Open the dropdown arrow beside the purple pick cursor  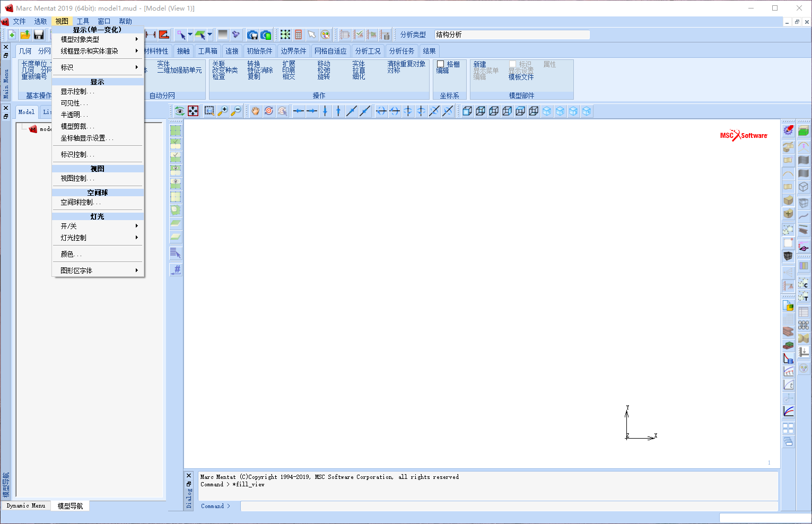(x=190, y=34)
